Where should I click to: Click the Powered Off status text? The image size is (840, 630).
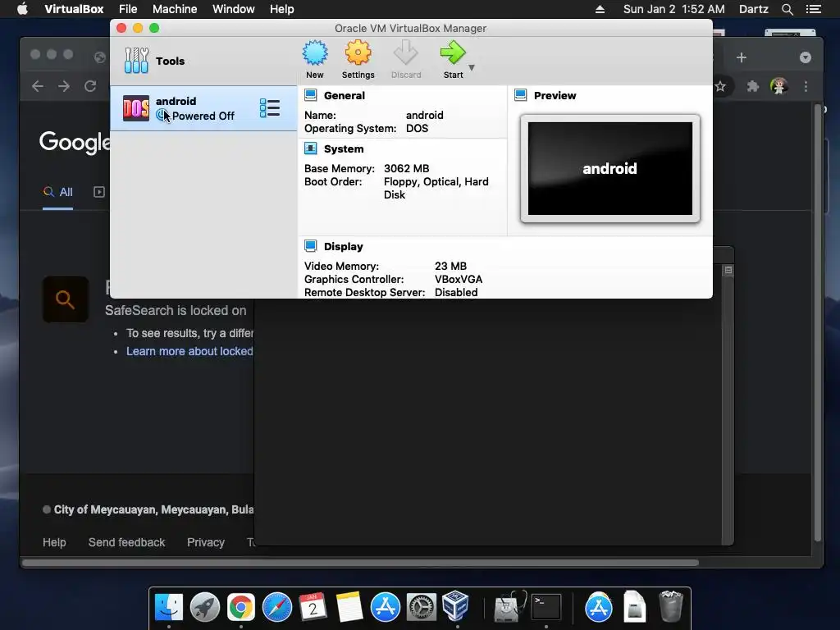pos(203,116)
